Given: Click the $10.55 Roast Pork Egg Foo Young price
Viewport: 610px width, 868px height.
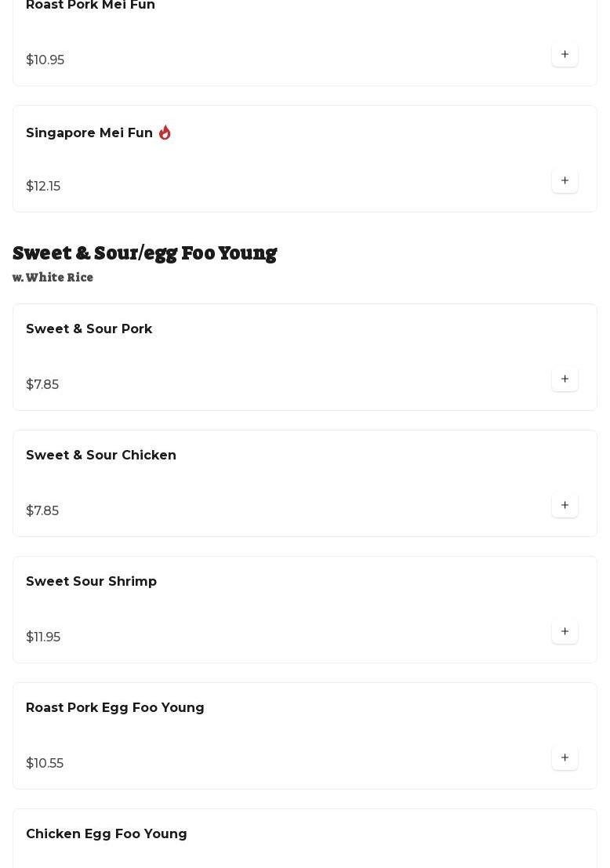Looking at the screenshot, I should click(45, 763).
